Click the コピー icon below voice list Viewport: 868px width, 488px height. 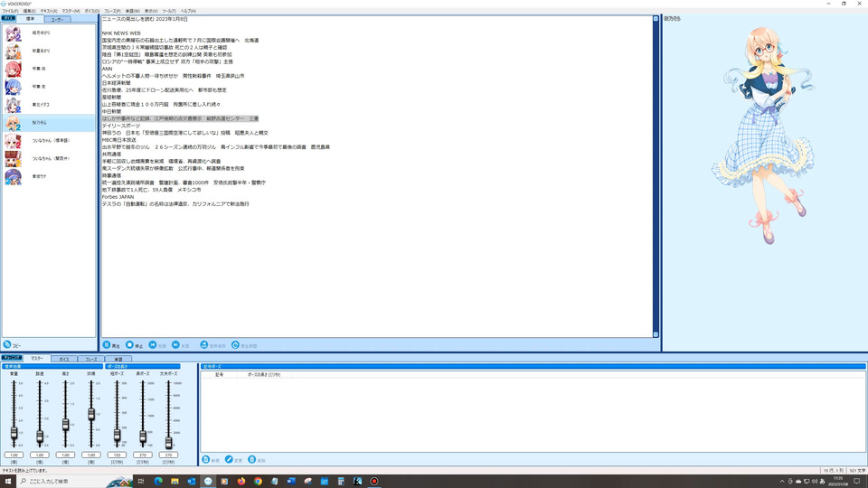coord(7,344)
